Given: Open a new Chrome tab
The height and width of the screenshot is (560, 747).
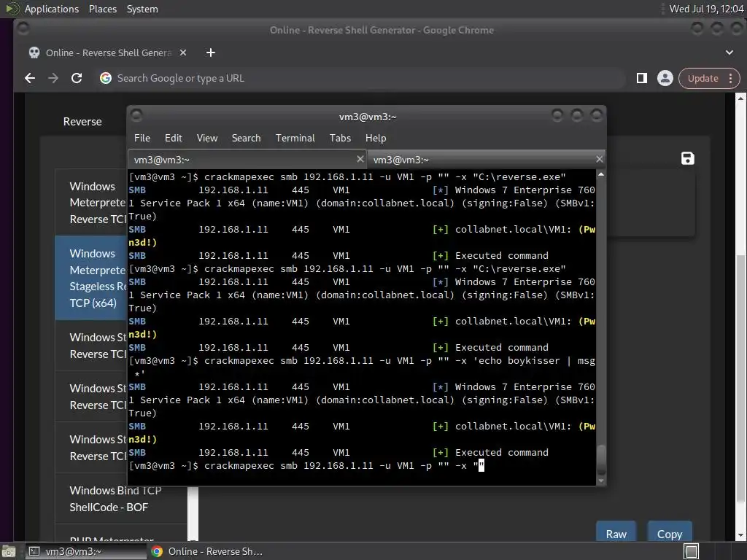Looking at the screenshot, I should (211, 52).
